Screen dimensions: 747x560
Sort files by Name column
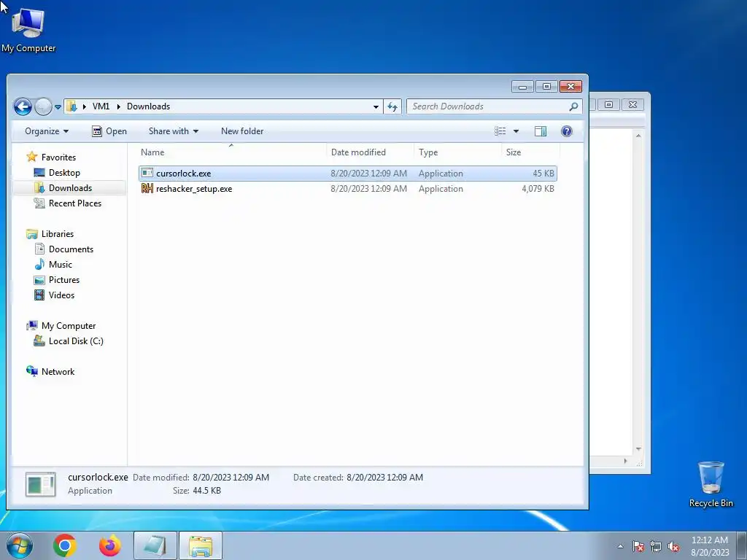pyautogui.click(x=231, y=152)
